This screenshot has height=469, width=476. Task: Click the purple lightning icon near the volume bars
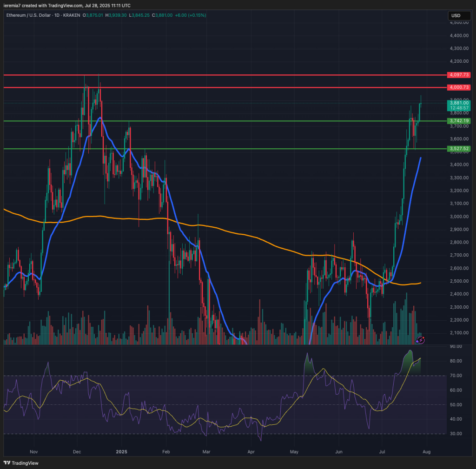(x=420, y=340)
